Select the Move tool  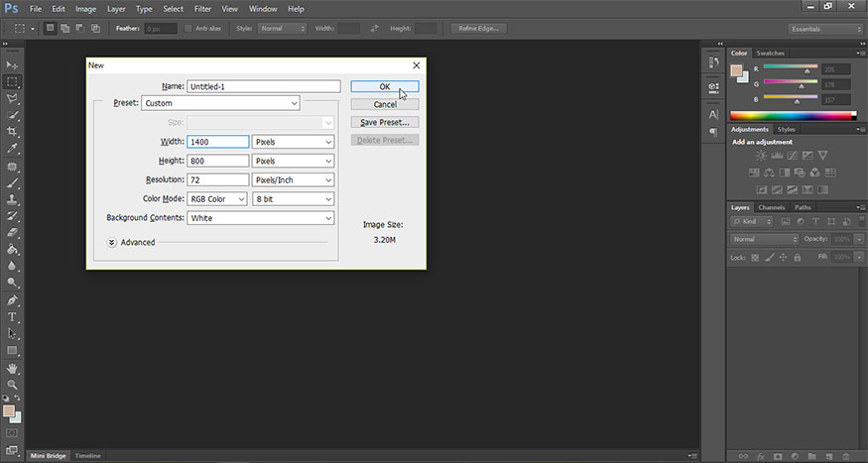click(12, 65)
